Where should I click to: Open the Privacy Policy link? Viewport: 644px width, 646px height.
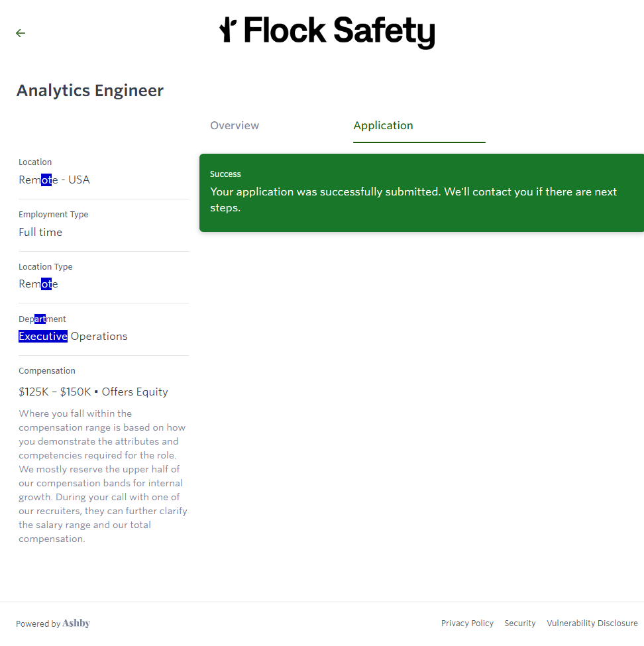point(467,623)
